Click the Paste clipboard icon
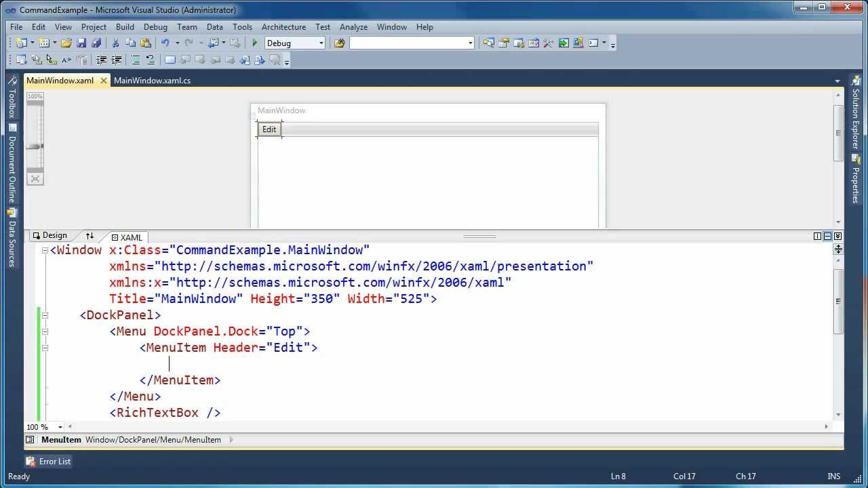Image resolution: width=868 pixels, height=488 pixels. click(x=145, y=43)
